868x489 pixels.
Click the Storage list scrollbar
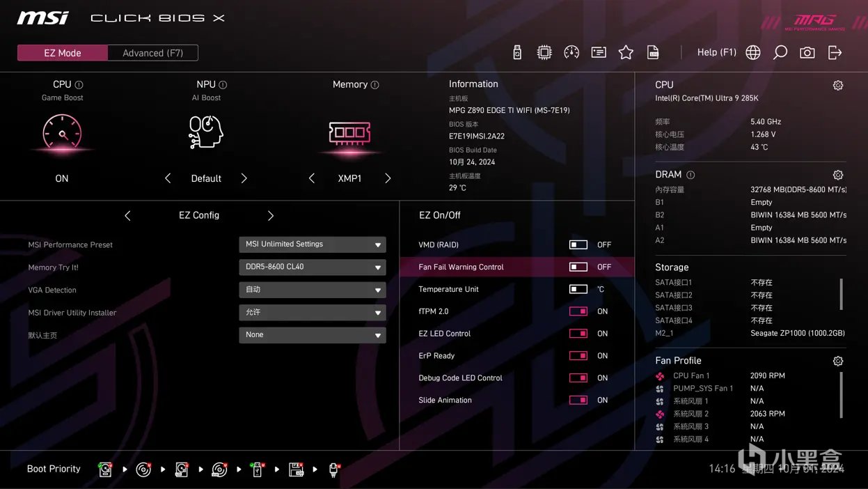[842, 294]
